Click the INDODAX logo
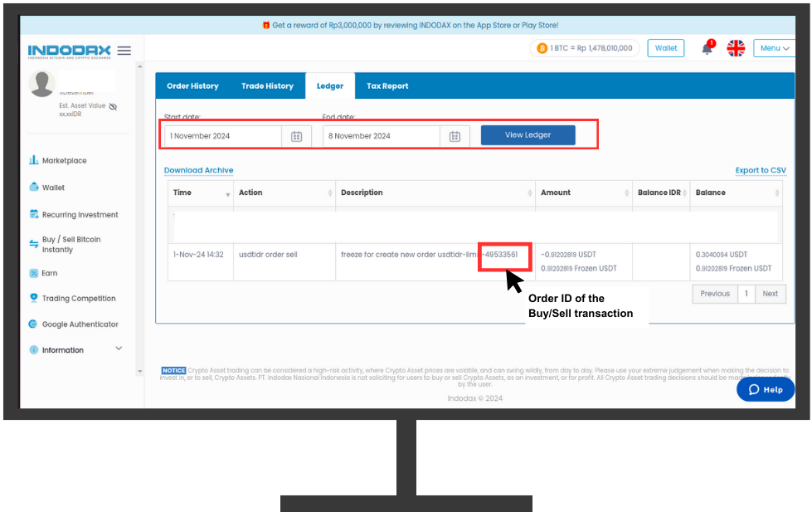 click(x=69, y=51)
